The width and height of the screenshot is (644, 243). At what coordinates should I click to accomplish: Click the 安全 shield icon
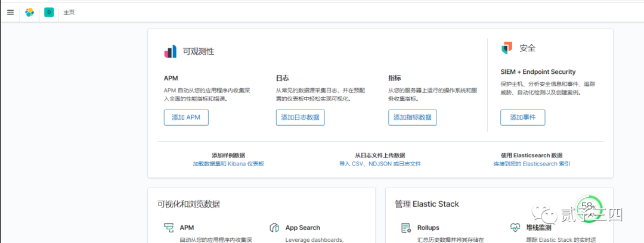(x=507, y=48)
